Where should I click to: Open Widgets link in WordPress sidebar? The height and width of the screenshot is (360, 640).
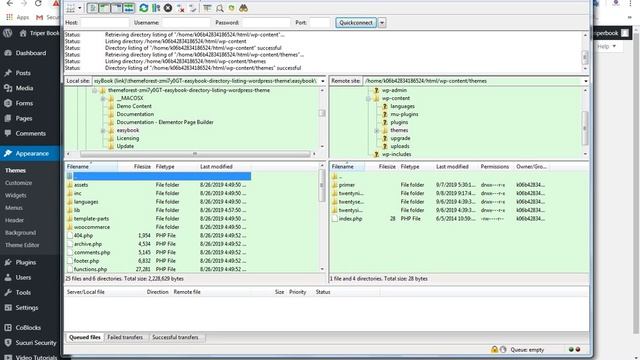point(16,196)
